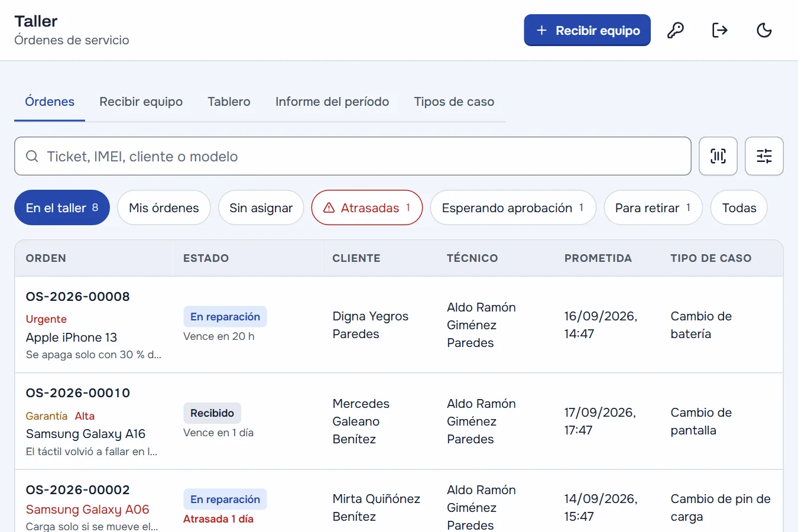The width and height of the screenshot is (798, 532).
Task: Enable the Para retirar filter
Action: point(653,207)
